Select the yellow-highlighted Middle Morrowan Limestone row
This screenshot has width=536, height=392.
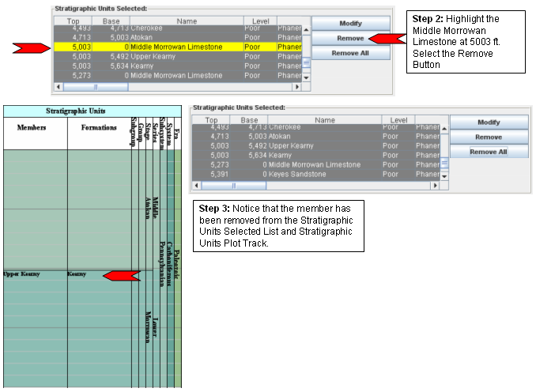(x=176, y=47)
